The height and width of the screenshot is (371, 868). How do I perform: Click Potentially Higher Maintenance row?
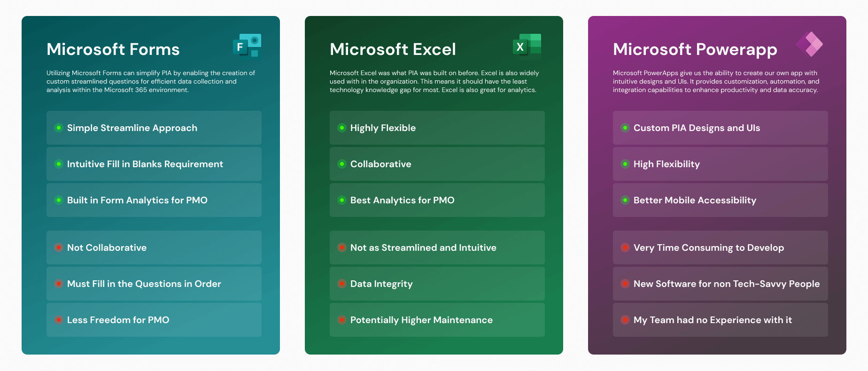437,320
